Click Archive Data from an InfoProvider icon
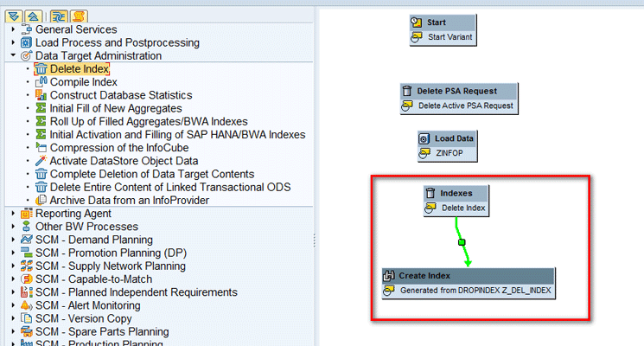 pyautogui.click(x=41, y=200)
